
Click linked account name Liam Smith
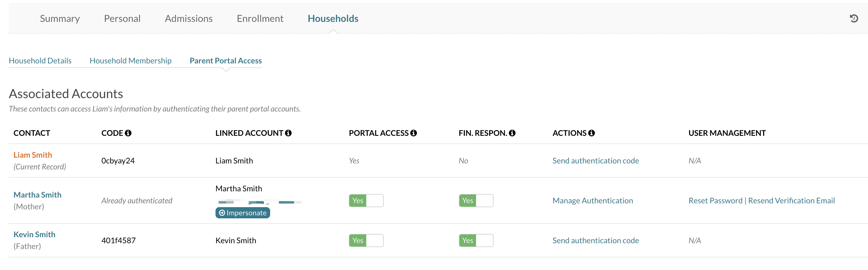[x=234, y=161]
